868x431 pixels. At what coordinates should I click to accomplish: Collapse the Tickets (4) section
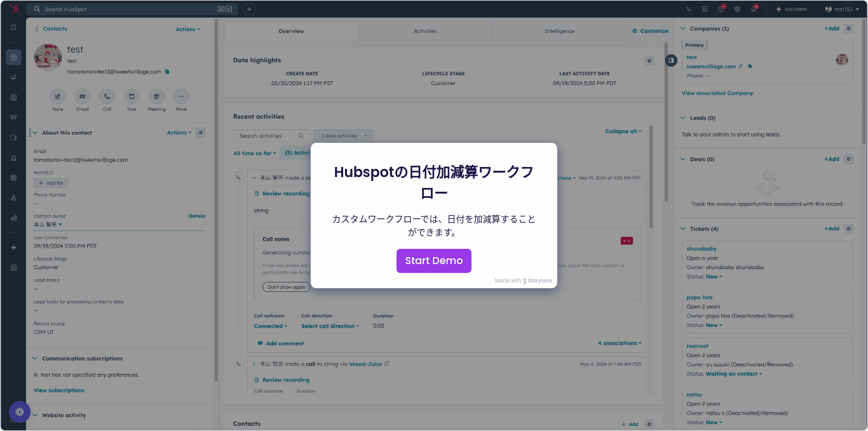tap(684, 229)
